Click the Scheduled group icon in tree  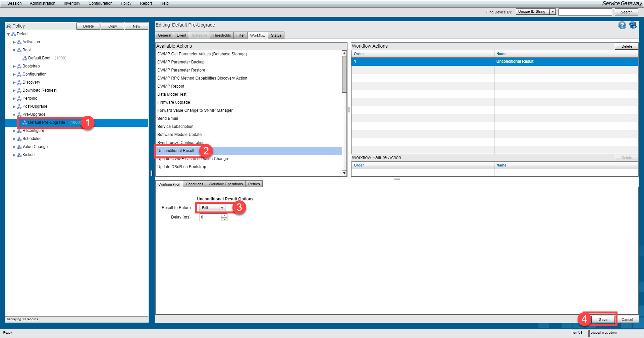tap(19, 139)
